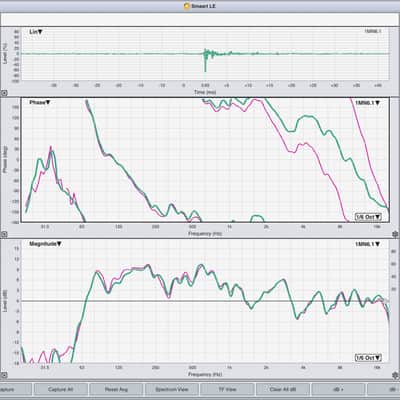Open the 1MN6.1 trace dropdown in phase plot
This screenshot has height=400, width=400.
click(367, 103)
